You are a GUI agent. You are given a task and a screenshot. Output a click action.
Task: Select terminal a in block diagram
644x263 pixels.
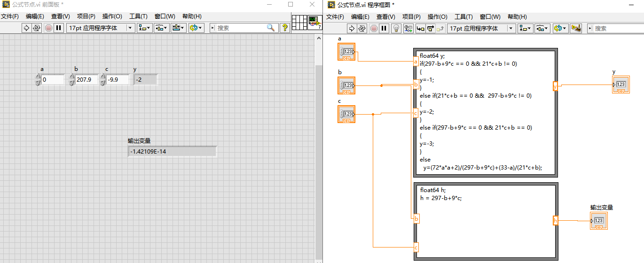[346, 52]
